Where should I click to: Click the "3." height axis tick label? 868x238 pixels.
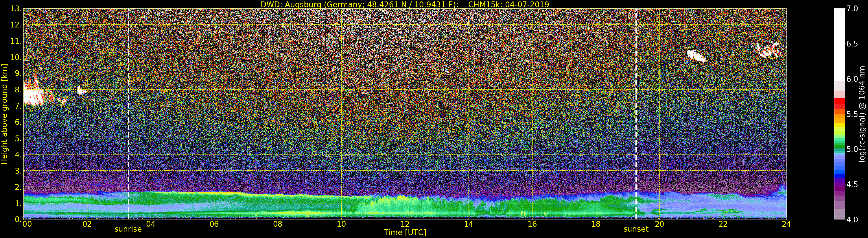coord(18,171)
